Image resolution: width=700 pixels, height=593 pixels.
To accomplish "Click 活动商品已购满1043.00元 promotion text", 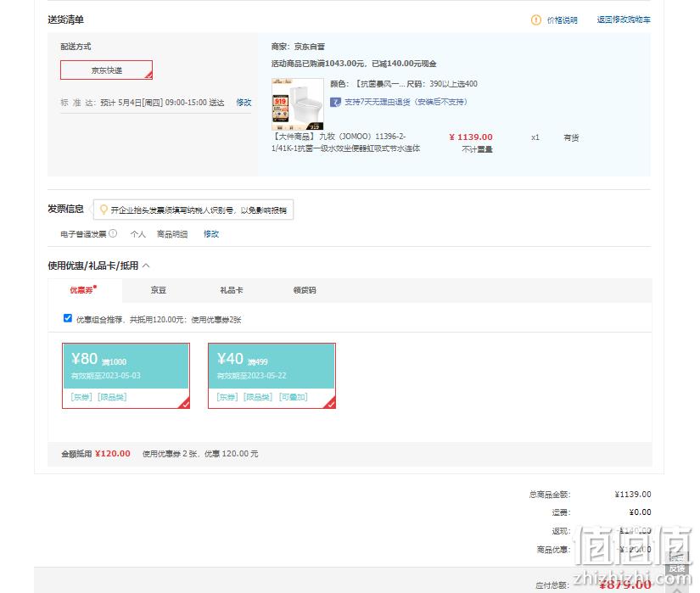I will pos(354,64).
